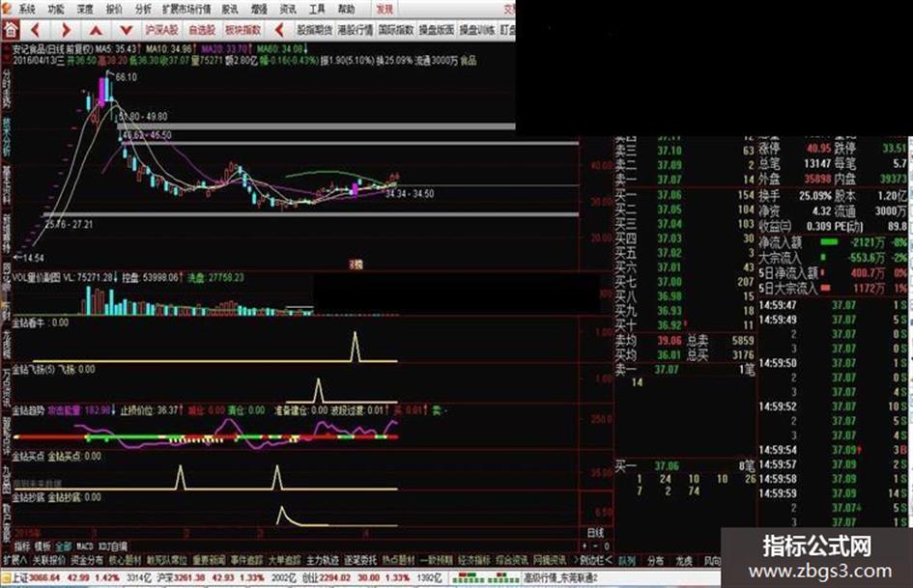Switch to 基本资料 side tab
The width and height of the screenshot is (913, 588).
point(7,185)
